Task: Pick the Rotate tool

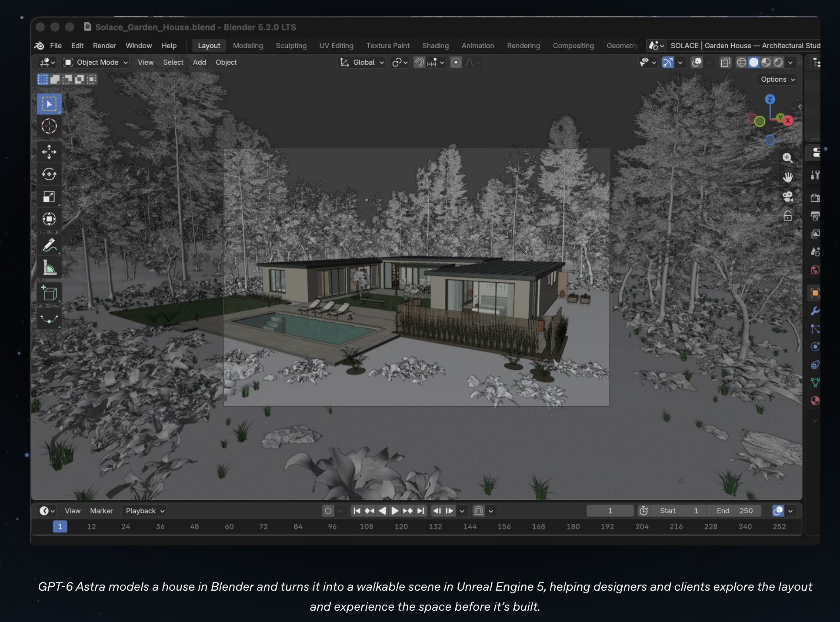Action: 49,174
